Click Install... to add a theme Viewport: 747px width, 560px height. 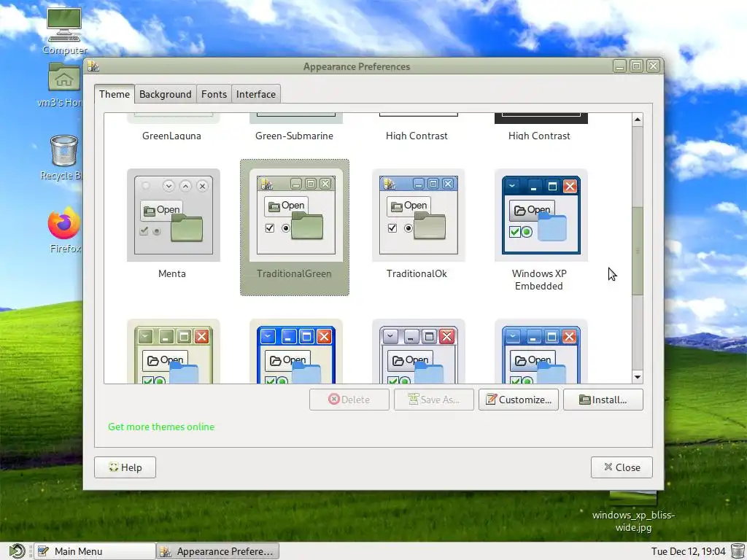pos(603,400)
